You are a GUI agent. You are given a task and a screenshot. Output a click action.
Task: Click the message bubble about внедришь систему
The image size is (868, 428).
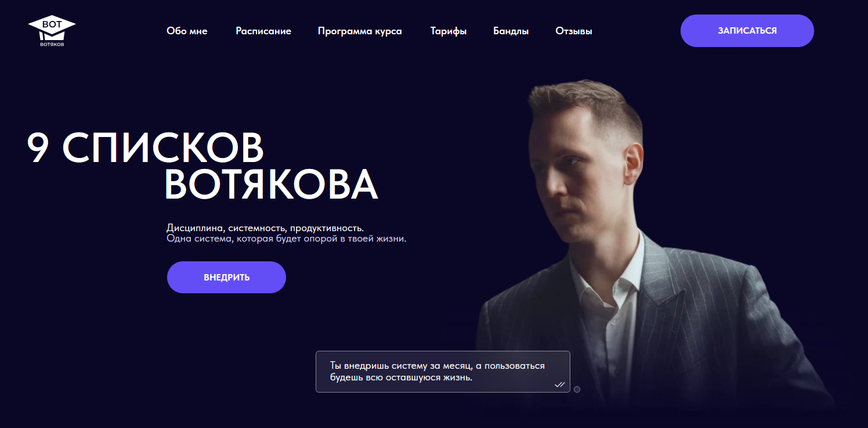pyautogui.click(x=443, y=372)
